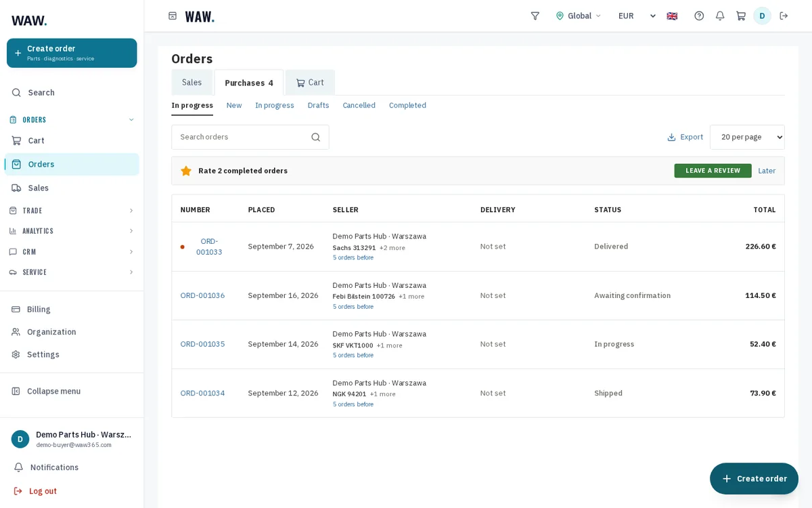Open the help question mark icon

click(x=699, y=16)
